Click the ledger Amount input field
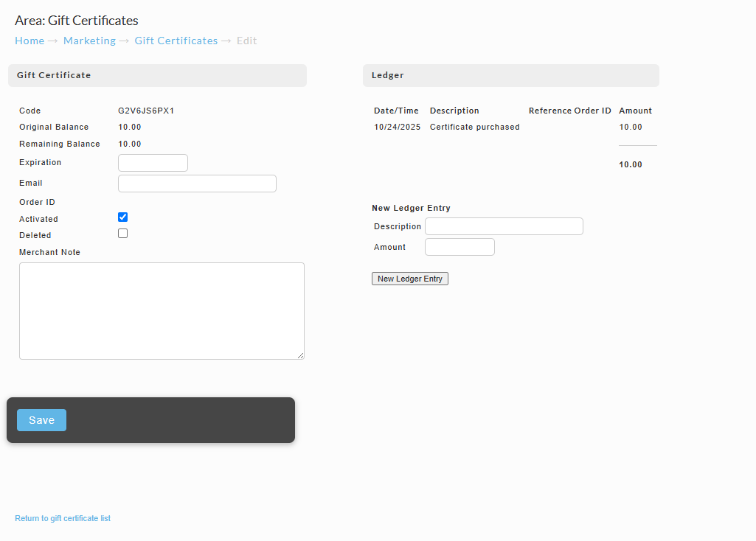The height and width of the screenshot is (541, 756). (x=460, y=247)
